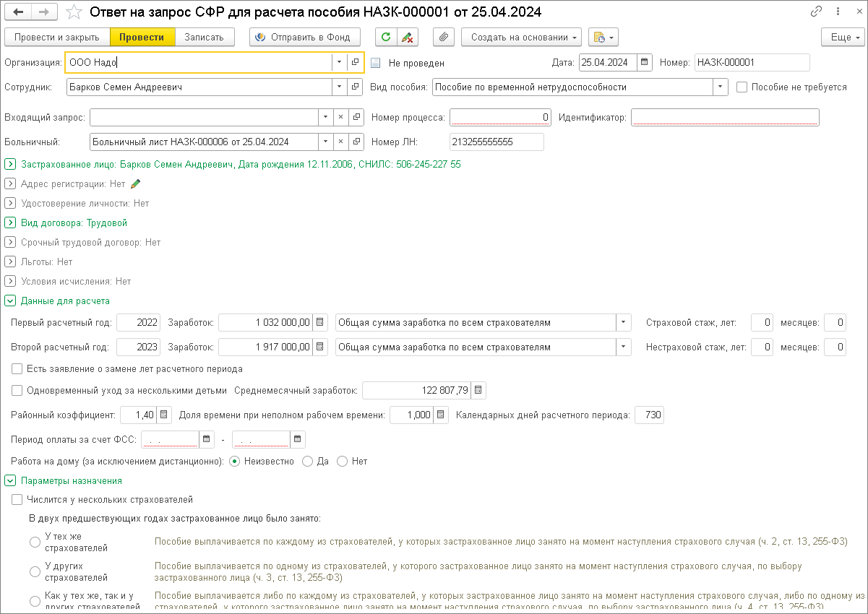Collapse the Данные для расчета section

pos(10,300)
